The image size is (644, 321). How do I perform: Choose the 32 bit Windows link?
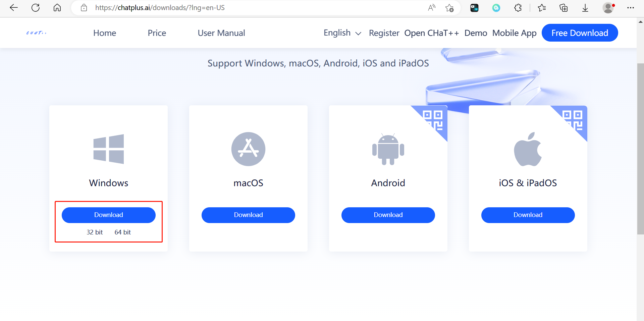point(95,232)
